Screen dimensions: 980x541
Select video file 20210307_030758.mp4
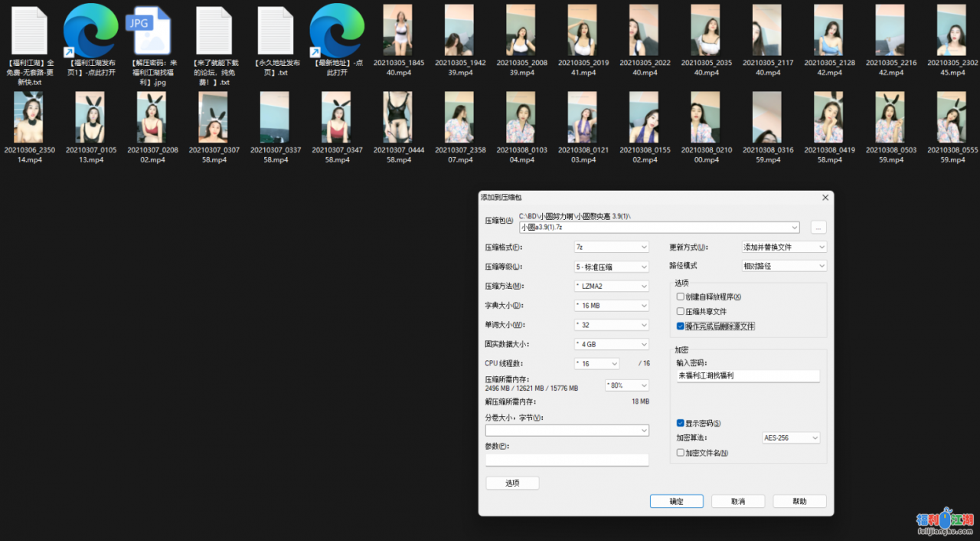point(213,117)
